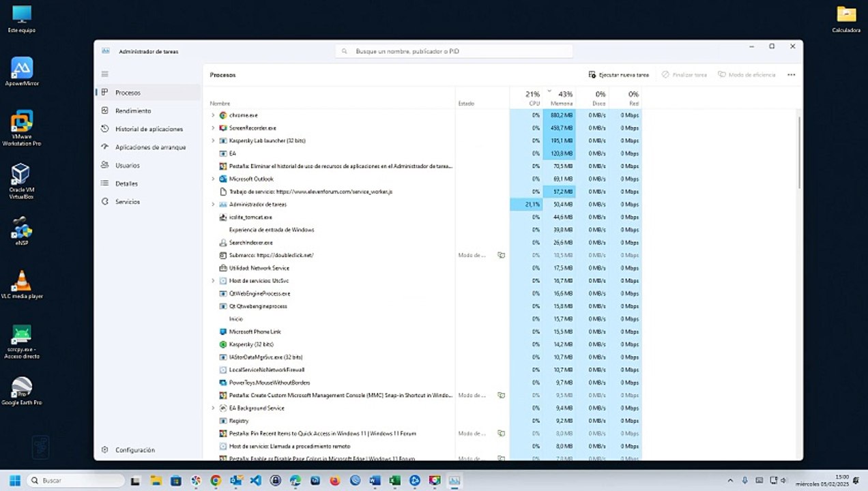Click the Windows Start button
The width and height of the screenshot is (868, 491).
tap(14, 480)
